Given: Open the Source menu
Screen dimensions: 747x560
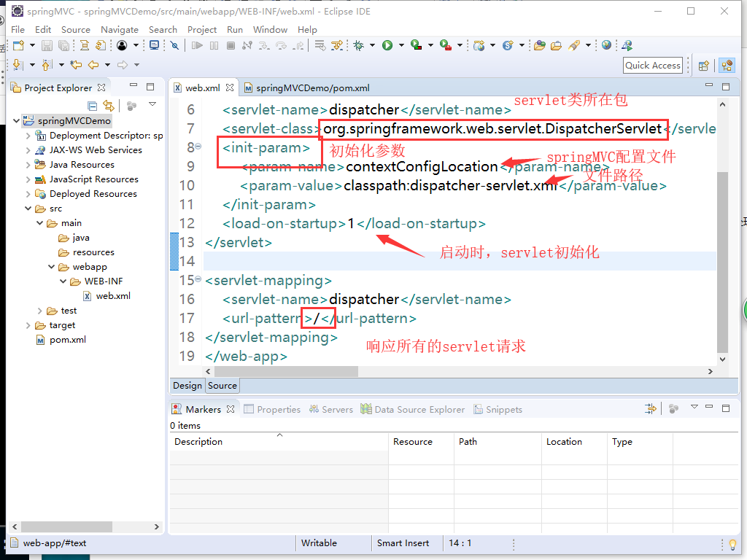Looking at the screenshot, I should (75, 29).
